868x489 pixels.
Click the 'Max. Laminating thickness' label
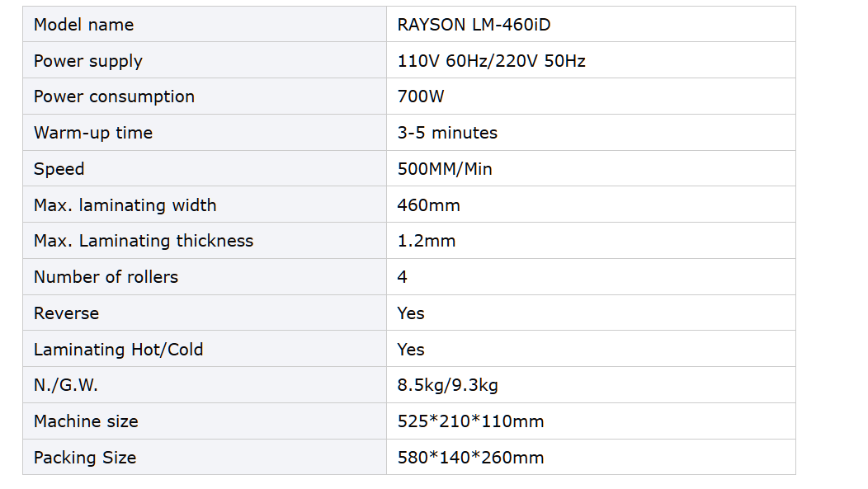pyautogui.click(x=144, y=241)
